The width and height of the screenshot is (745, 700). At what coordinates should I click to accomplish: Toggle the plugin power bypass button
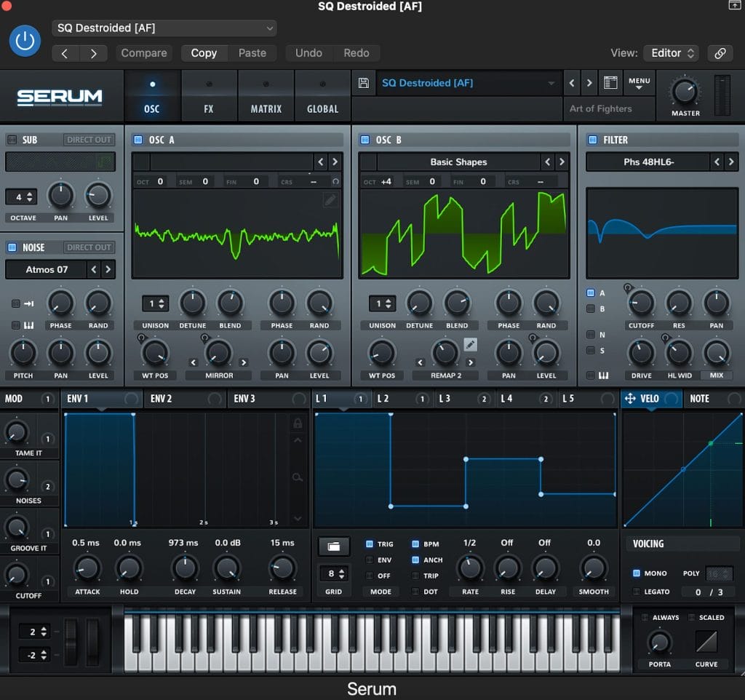(x=25, y=41)
